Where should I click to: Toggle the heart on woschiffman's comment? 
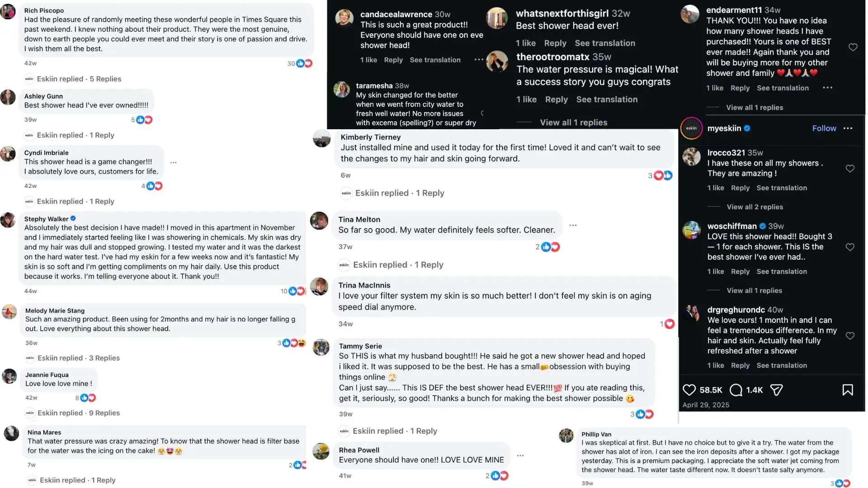pyautogui.click(x=850, y=247)
